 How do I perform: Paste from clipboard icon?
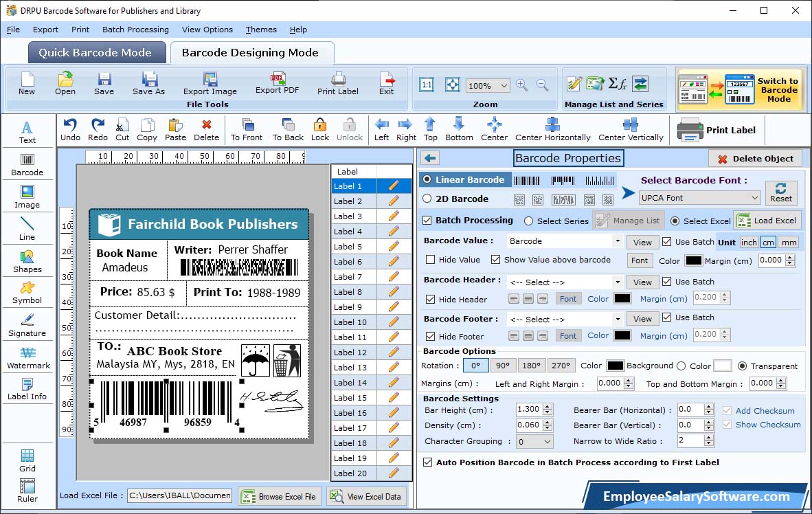175,130
